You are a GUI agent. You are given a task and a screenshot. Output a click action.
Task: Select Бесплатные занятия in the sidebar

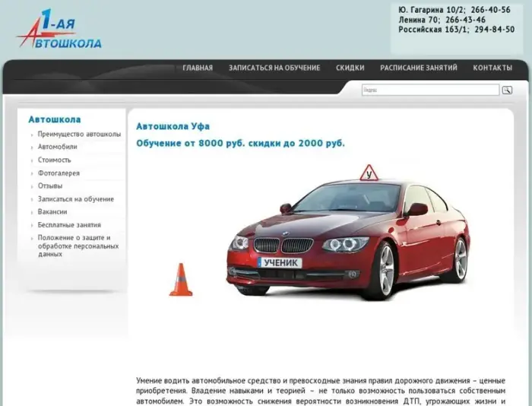69,224
